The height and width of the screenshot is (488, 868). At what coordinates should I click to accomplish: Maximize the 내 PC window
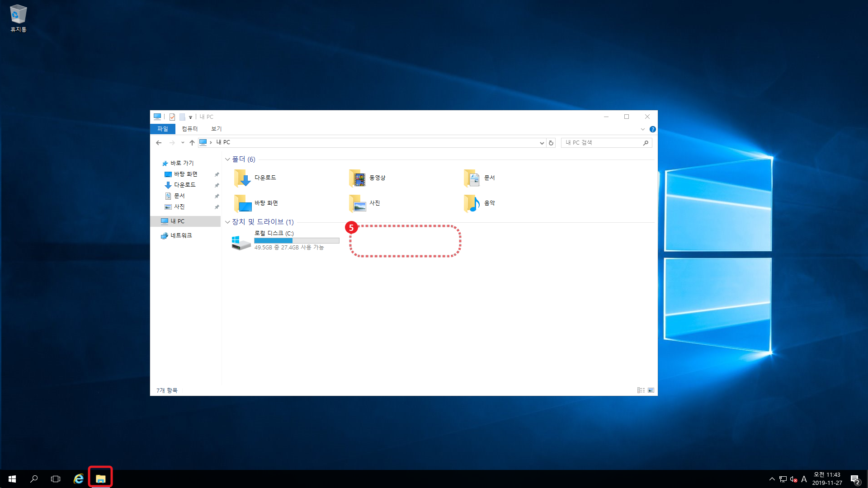(627, 117)
